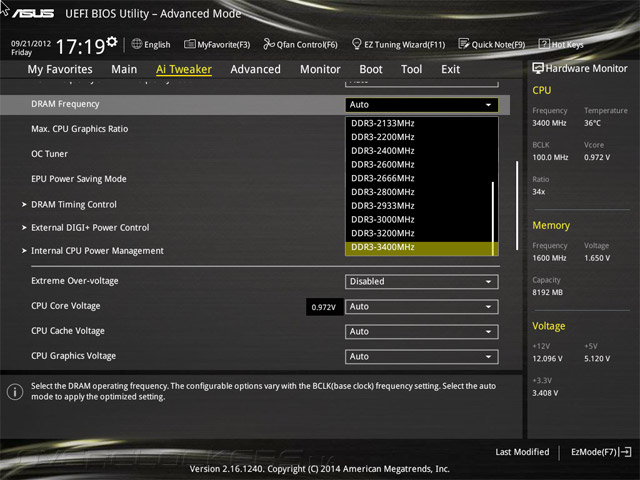Click the Quick Note notepad icon

tap(464, 44)
